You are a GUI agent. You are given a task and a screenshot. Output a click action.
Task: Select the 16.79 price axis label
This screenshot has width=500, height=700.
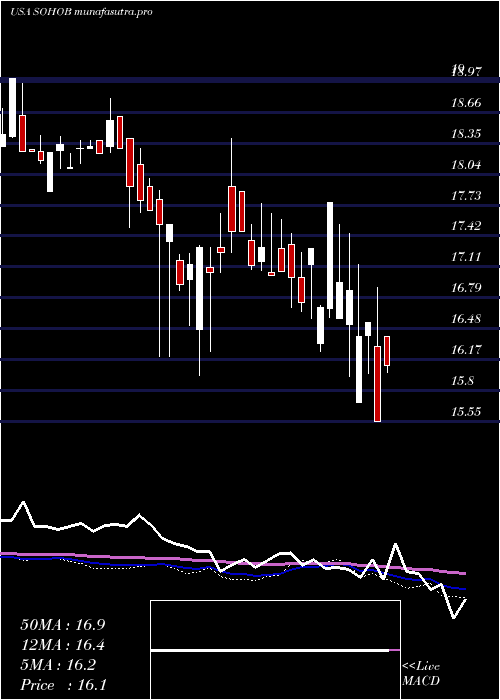point(467,288)
